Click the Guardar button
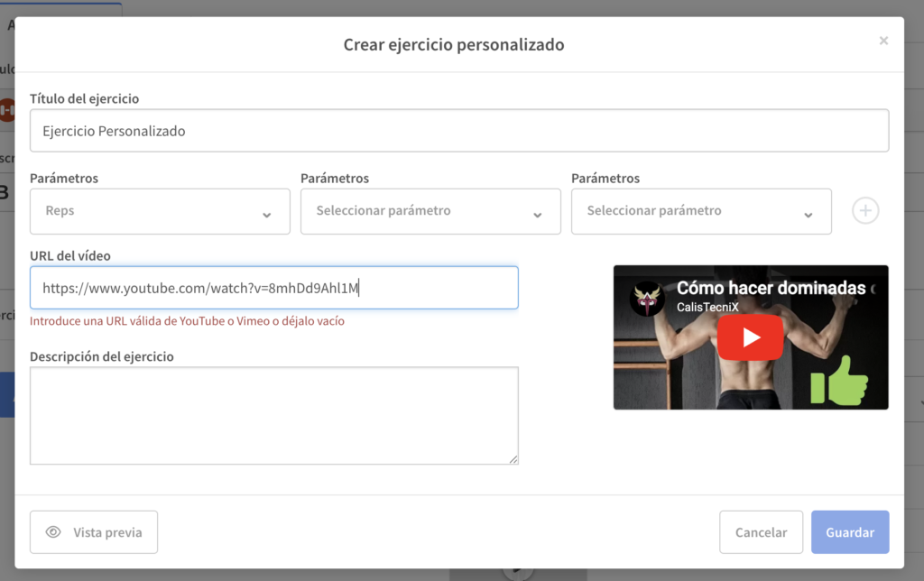 point(849,532)
